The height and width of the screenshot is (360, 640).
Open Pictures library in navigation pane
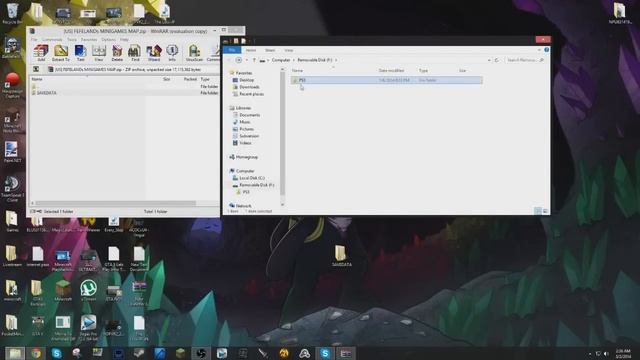(x=246, y=129)
